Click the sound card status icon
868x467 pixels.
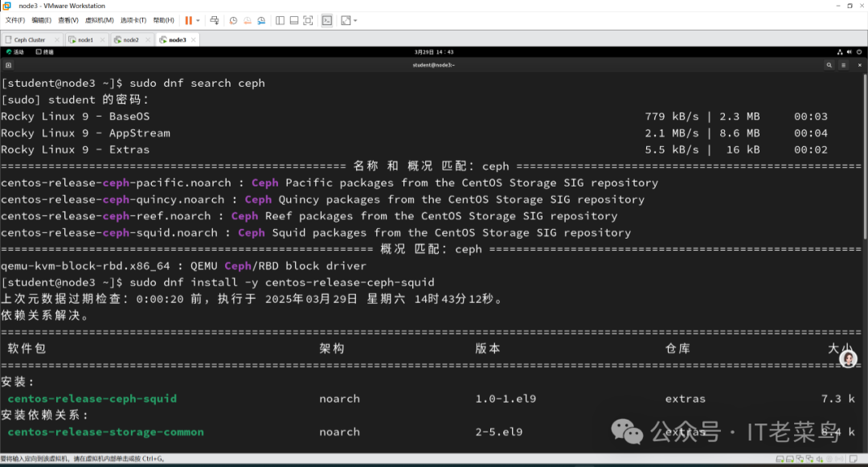pos(820,459)
